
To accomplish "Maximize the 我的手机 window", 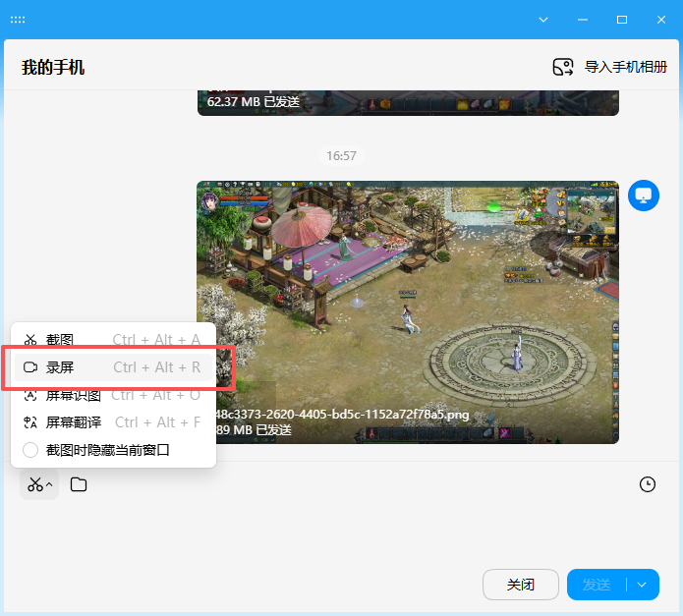I will (621, 20).
